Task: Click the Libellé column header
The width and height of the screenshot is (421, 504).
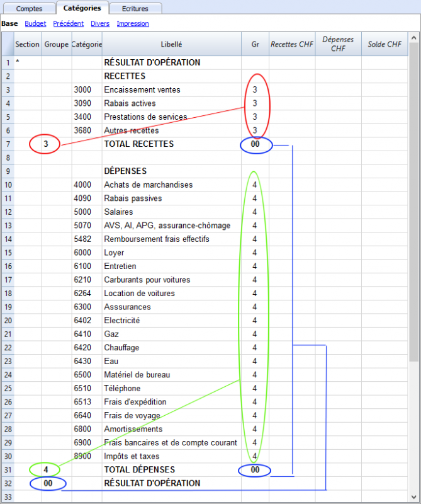Action: click(x=171, y=45)
